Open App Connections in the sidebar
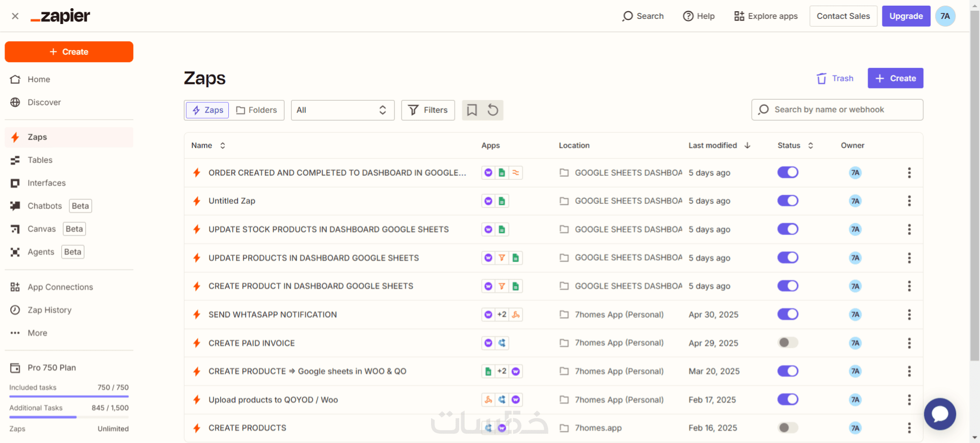The height and width of the screenshot is (443, 980). pos(69,287)
